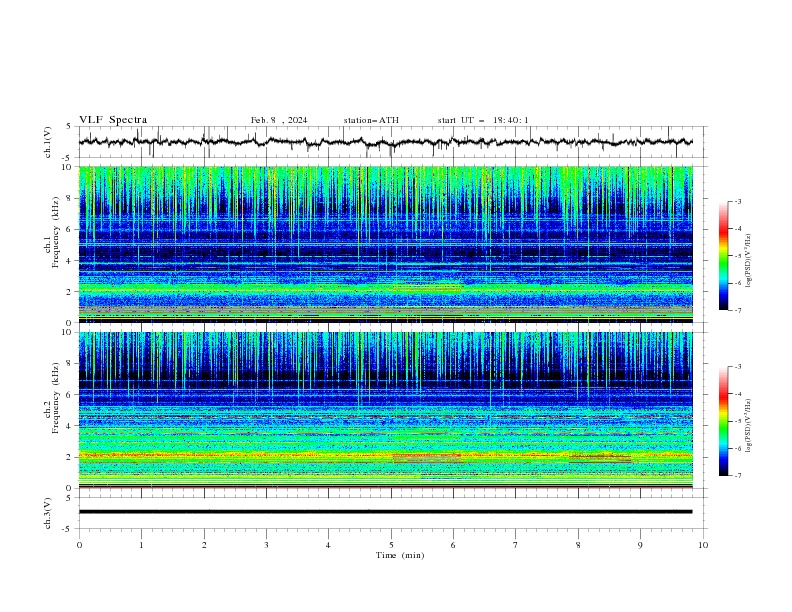Click the '-5' label on the ch.2 color bar
This screenshot has height=612, width=792.
737,421
